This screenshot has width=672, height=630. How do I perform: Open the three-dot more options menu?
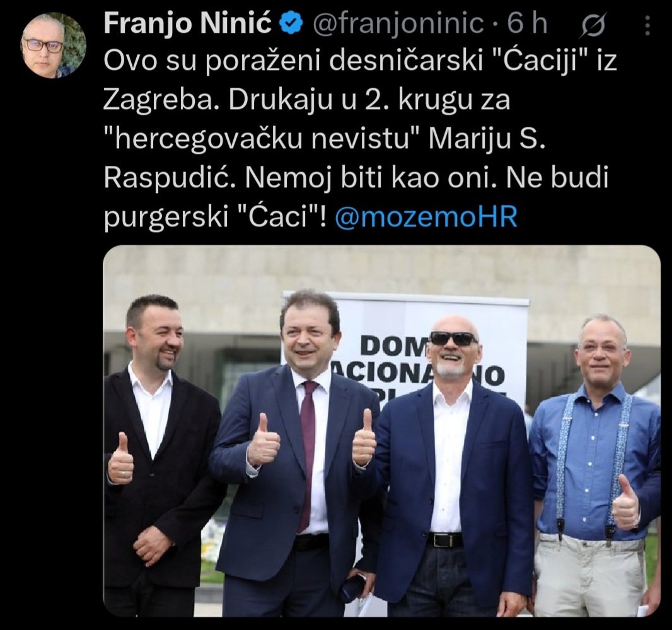[x=647, y=26]
